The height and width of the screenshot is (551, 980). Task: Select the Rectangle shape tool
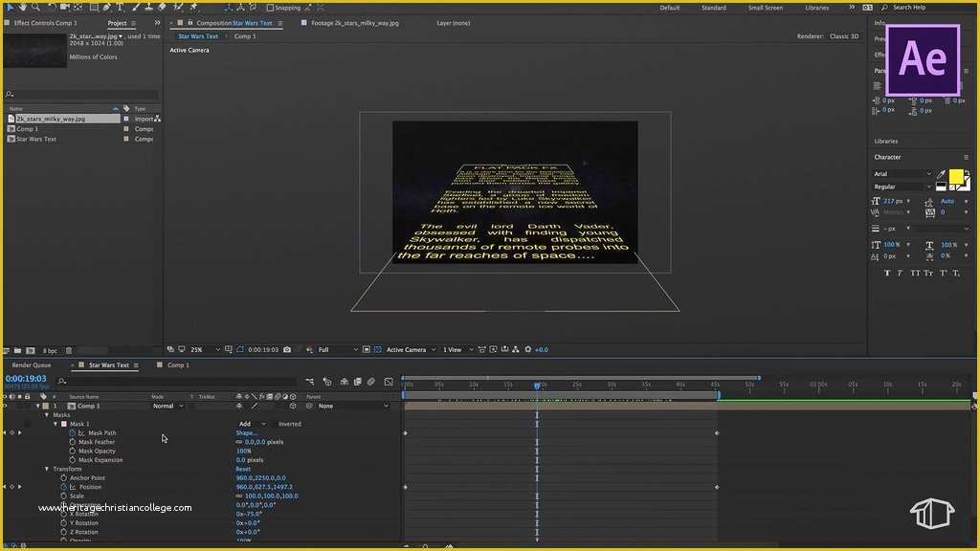pyautogui.click(x=94, y=7)
